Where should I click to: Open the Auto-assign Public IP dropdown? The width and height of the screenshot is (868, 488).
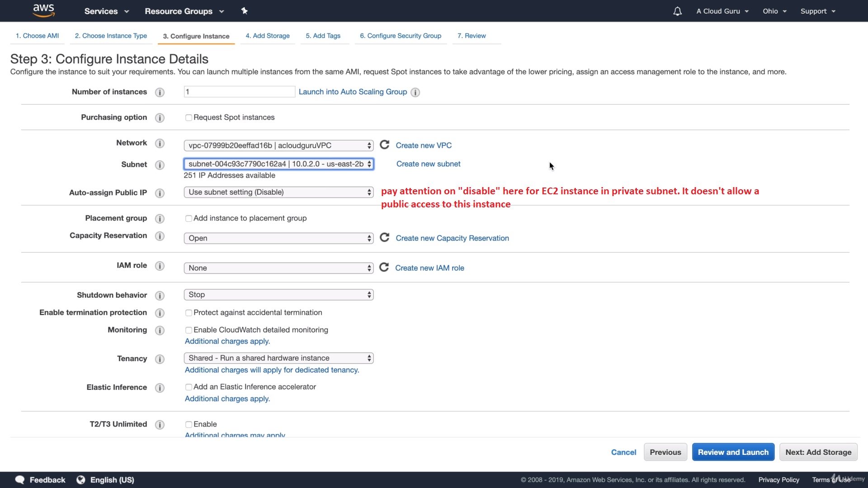pyautogui.click(x=278, y=192)
